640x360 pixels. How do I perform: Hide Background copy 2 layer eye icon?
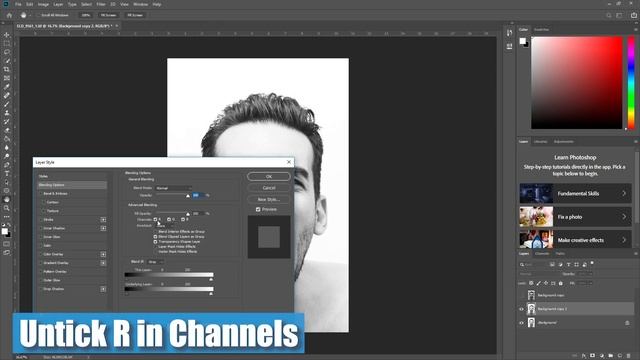coord(521,309)
